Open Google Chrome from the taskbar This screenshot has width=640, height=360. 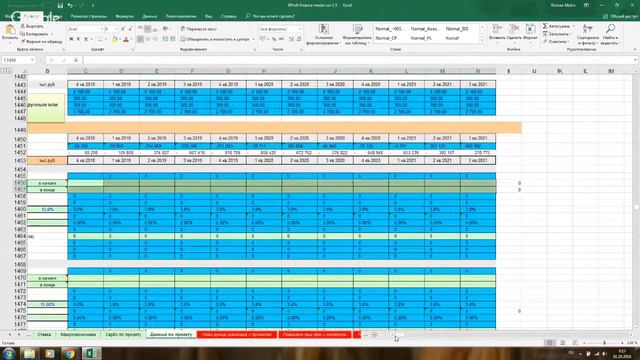pos(69,353)
